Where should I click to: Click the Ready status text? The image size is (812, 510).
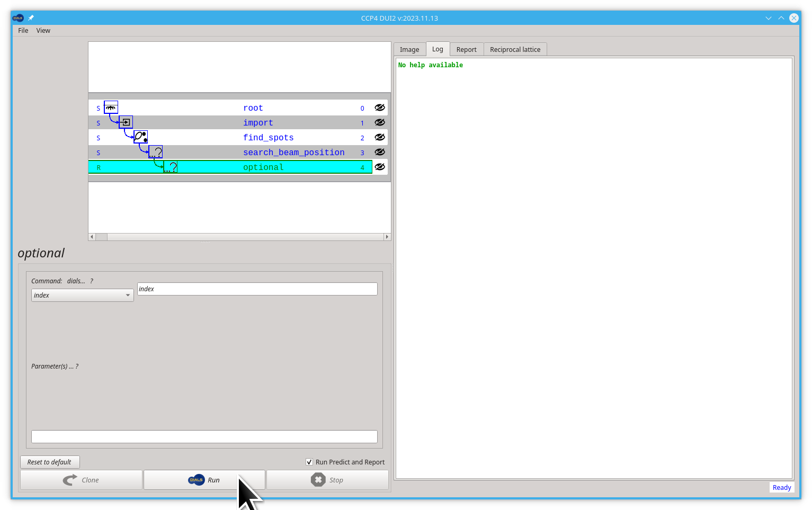tap(782, 487)
